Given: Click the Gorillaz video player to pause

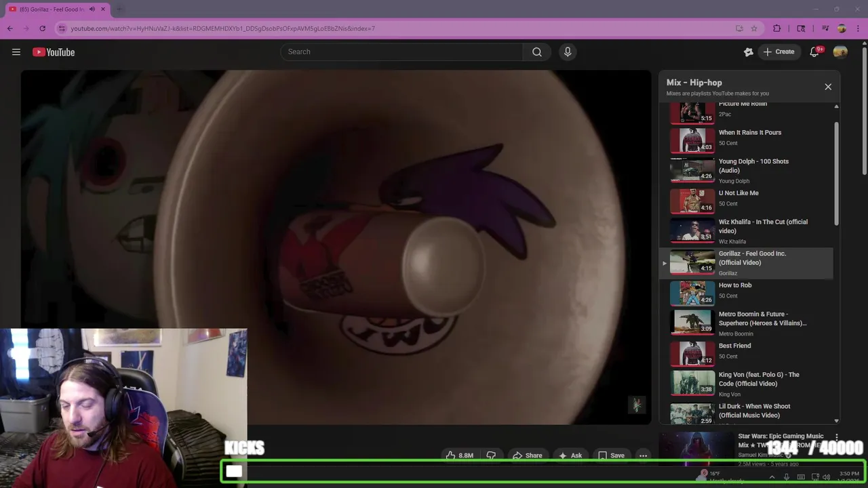Looking at the screenshot, I should click(336, 247).
